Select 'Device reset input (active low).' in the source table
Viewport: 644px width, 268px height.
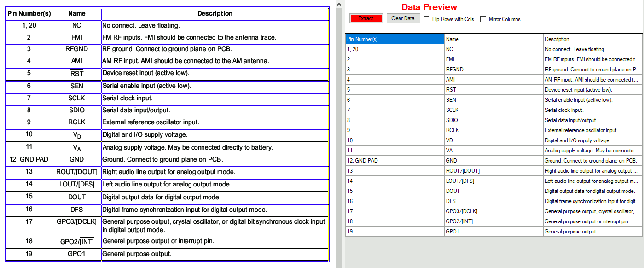[x=146, y=73]
